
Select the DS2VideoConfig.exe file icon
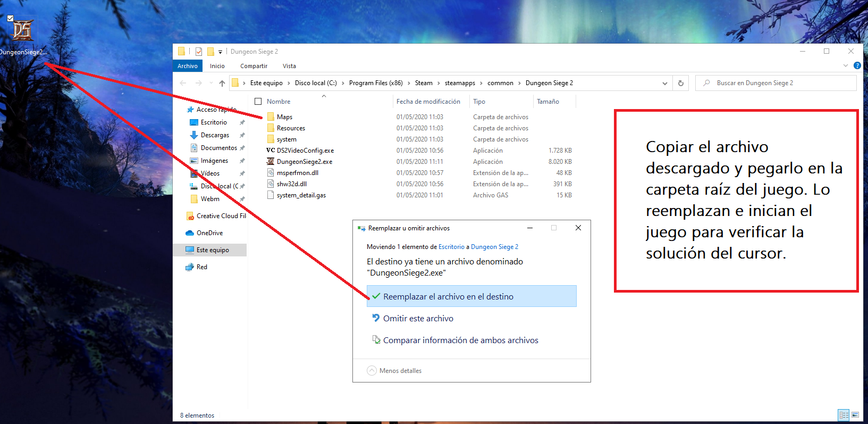coord(271,150)
